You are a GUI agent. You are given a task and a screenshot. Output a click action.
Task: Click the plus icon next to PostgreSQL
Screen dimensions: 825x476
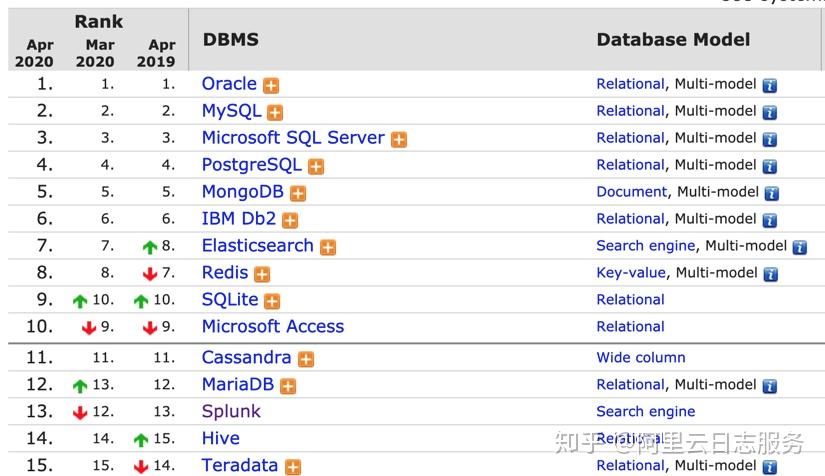pos(316,167)
